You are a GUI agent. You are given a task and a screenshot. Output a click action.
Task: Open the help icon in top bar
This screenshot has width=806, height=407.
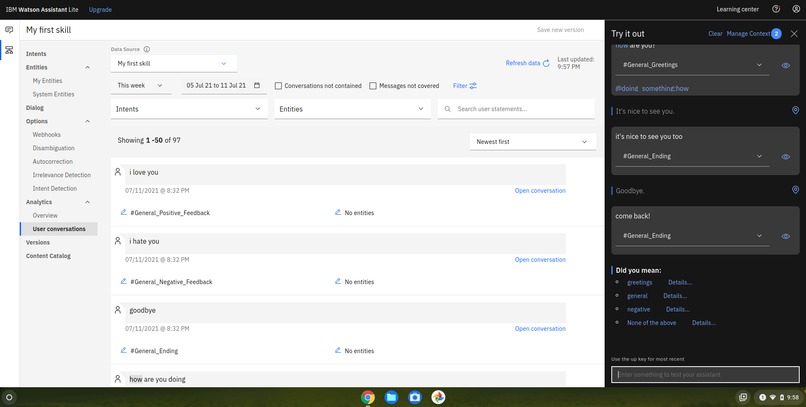776,9
